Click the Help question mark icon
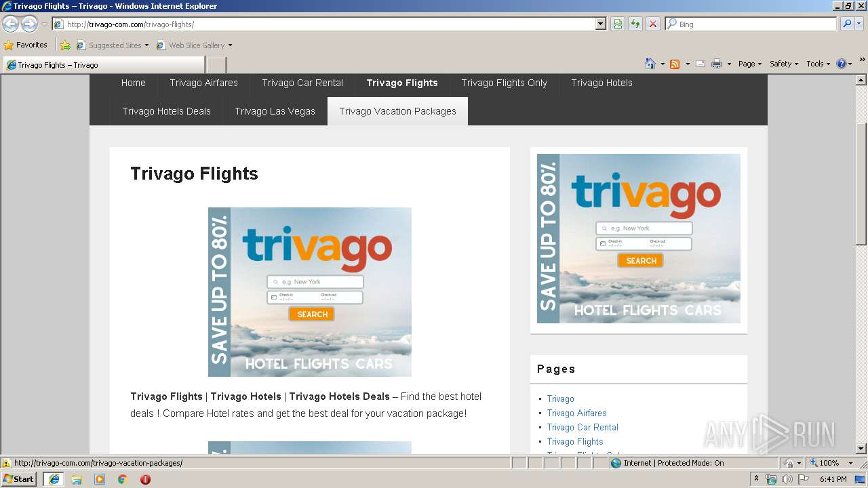This screenshot has width=868, height=488. [x=842, y=64]
